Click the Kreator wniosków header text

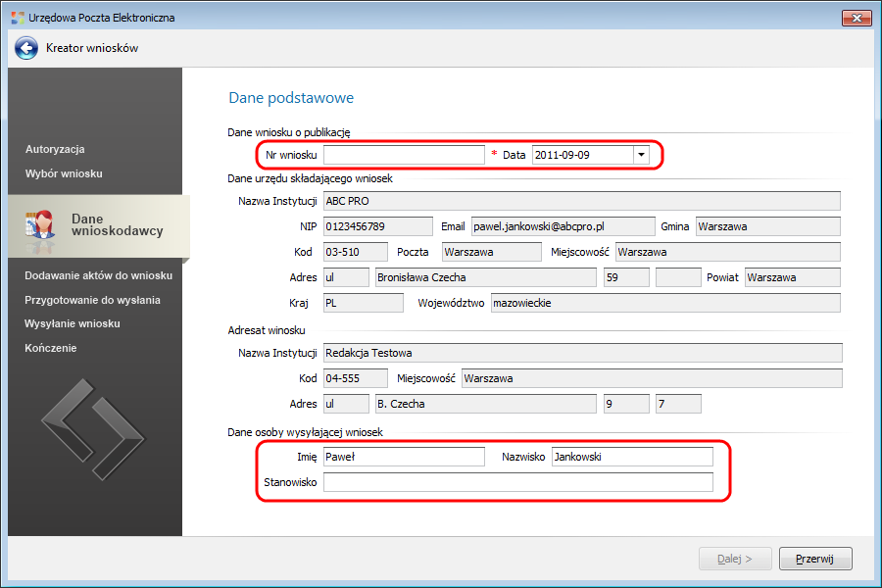pyautogui.click(x=92, y=48)
